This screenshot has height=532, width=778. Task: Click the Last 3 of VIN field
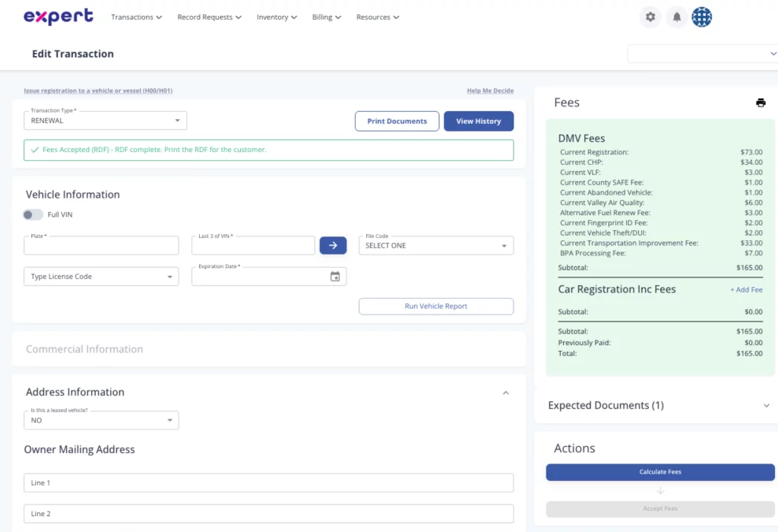tap(253, 245)
